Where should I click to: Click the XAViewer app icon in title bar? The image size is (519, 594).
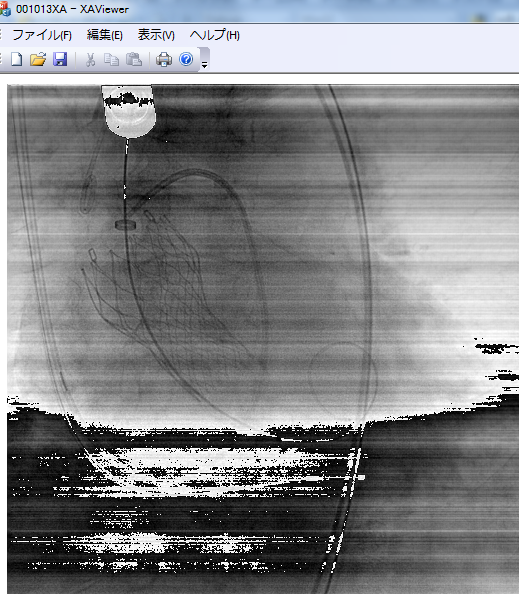5,9
